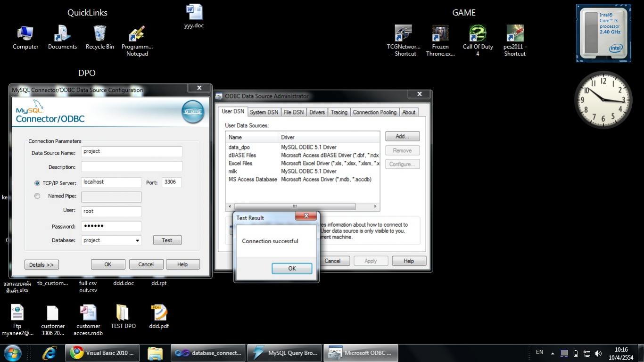Screen dimensions: 644x362
Task: Click OK in Test Result dialog
Action: click(x=292, y=268)
